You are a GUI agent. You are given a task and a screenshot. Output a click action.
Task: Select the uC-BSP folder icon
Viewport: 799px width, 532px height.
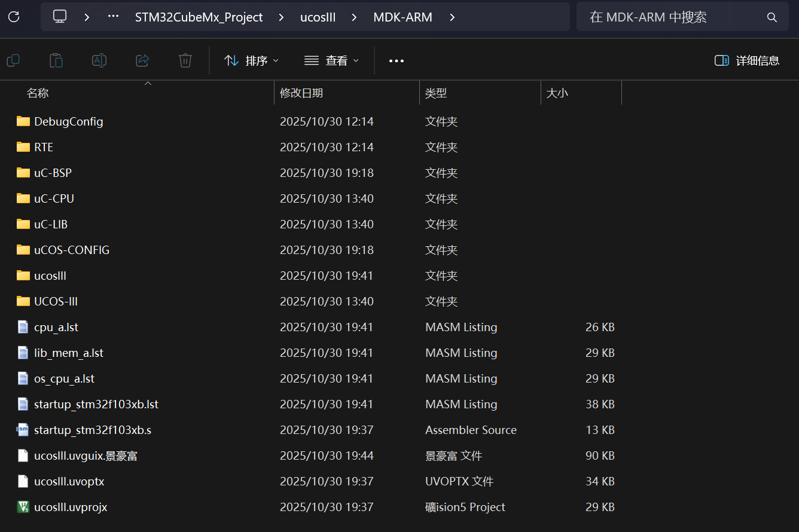point(23,173)
